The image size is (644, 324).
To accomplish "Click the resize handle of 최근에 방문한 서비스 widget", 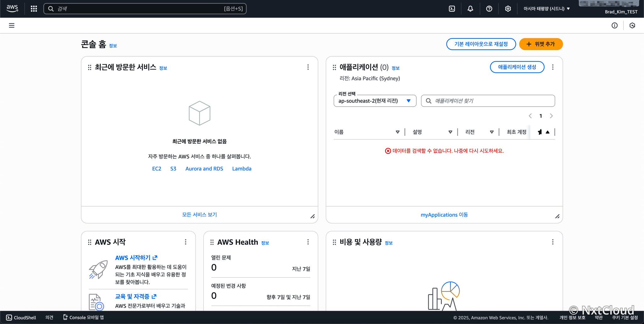I will pos(313,216).
